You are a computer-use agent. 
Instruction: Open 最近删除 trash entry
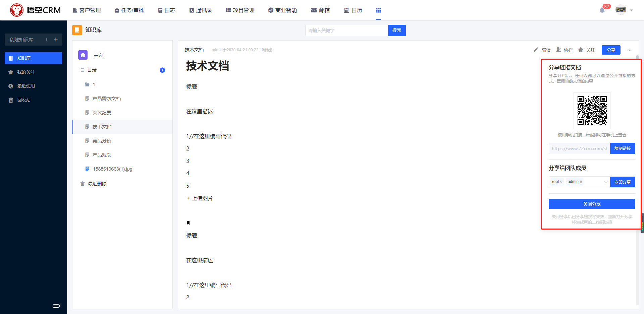[x=93, y=184]
